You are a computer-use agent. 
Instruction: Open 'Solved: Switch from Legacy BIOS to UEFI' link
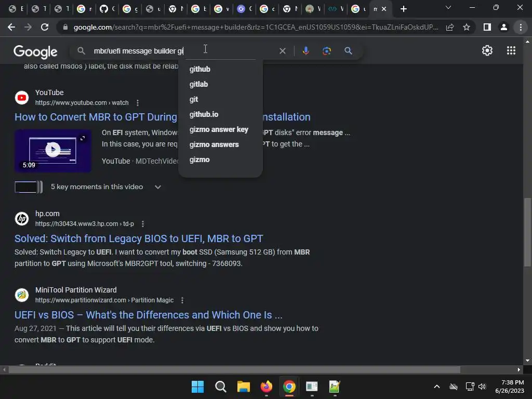pos(138,238)
